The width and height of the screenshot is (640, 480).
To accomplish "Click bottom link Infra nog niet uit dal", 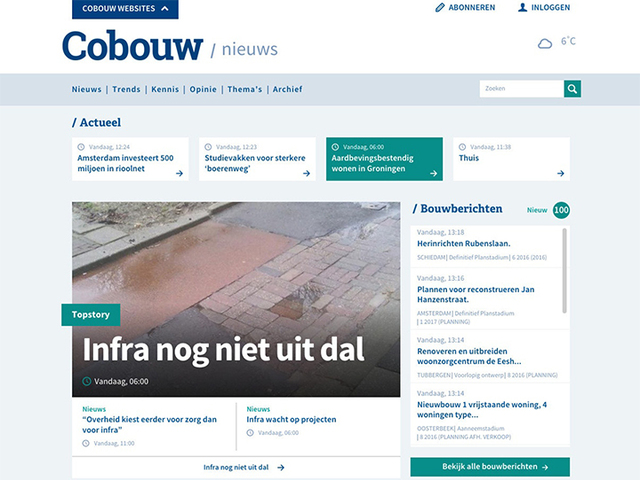I will point(236,467).
